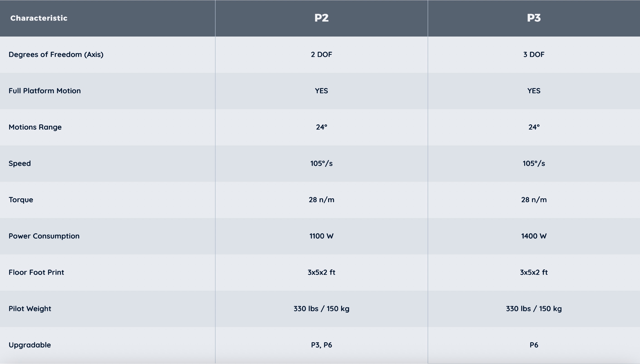Click the 1400 W power value

tap(534, 236)
